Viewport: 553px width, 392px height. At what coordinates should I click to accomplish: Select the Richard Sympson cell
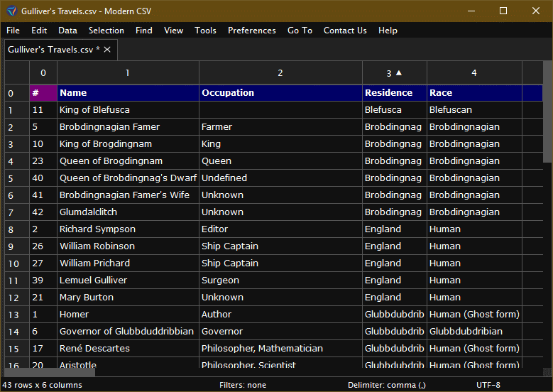tap(128, 229)
